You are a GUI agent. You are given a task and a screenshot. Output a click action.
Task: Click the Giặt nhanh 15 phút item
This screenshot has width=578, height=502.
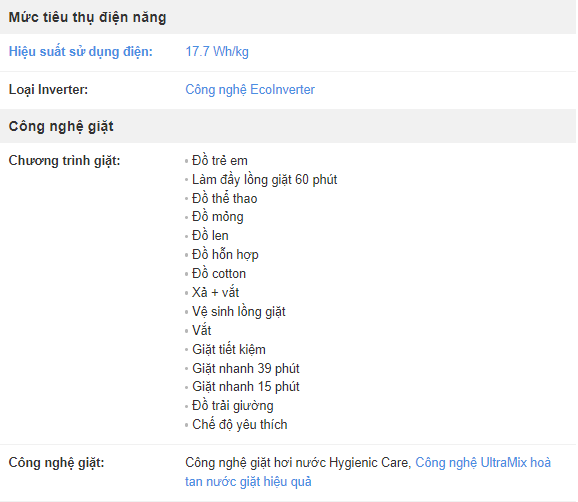click(x=246, y=387)
